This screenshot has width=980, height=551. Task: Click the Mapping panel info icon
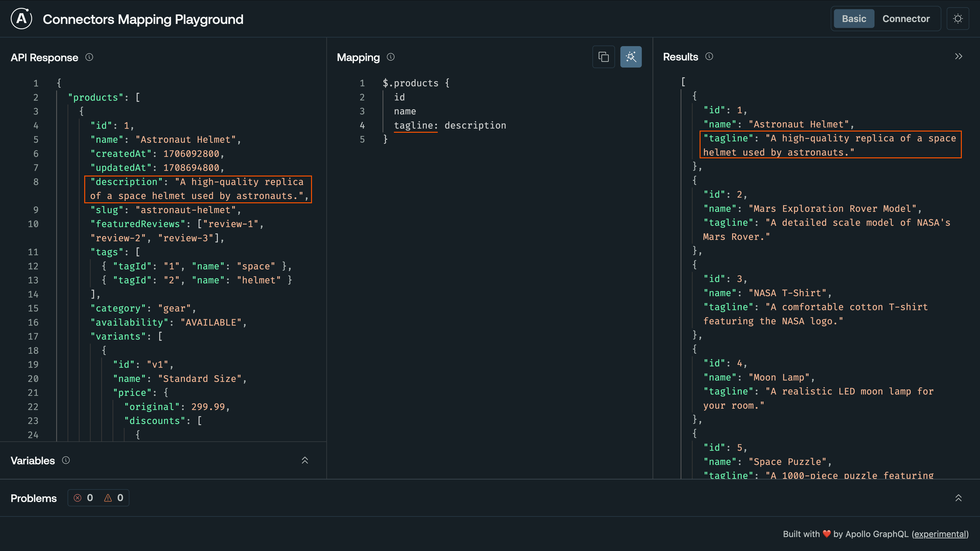point(390,57)
